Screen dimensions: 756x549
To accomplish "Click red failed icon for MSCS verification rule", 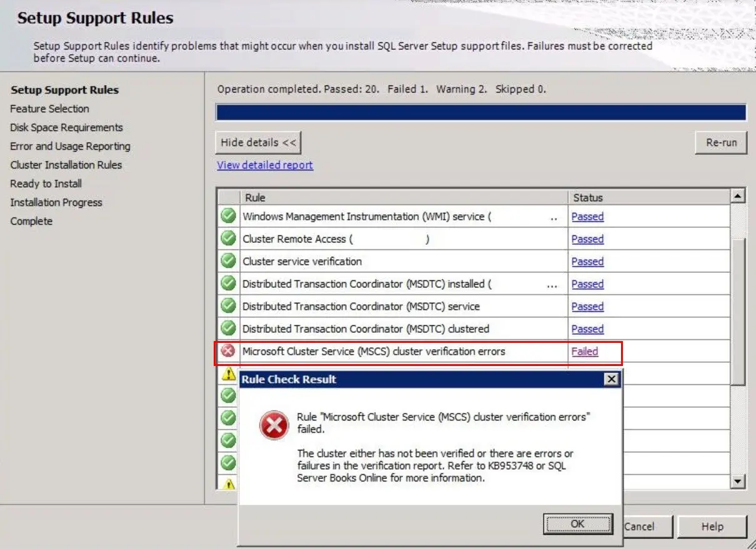I will tap(229, 351).
